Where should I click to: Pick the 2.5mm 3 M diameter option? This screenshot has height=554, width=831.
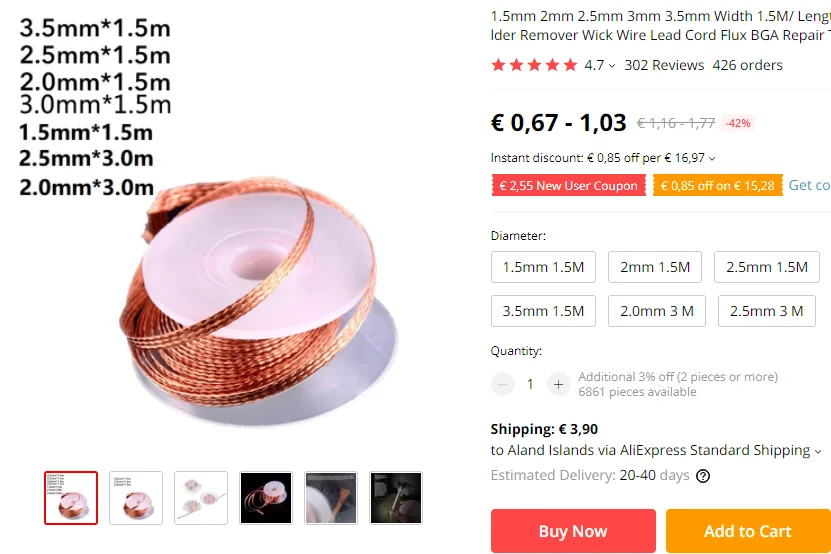click(766, 311)
